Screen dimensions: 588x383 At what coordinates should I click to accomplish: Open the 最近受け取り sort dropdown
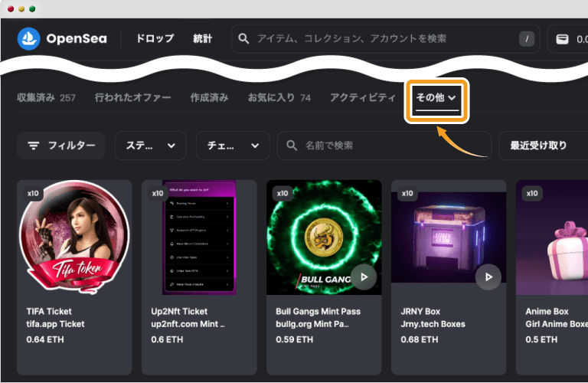coord(543,146)
